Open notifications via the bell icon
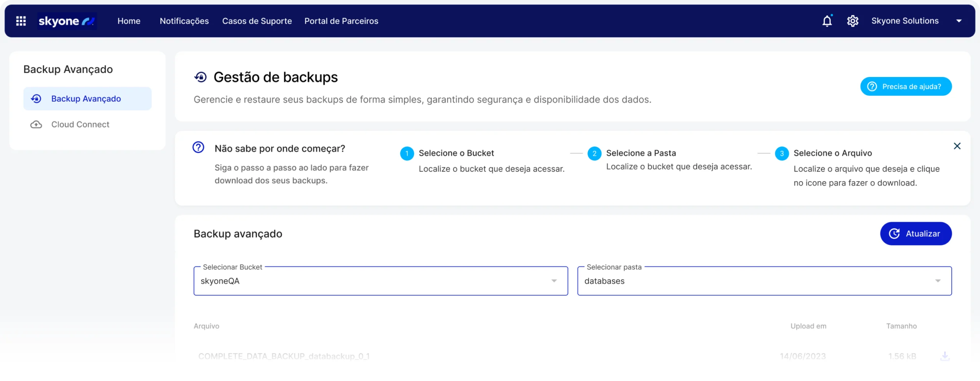Image resolution: width=980 pixels, height=381 pixels. (x=827, y=21)
